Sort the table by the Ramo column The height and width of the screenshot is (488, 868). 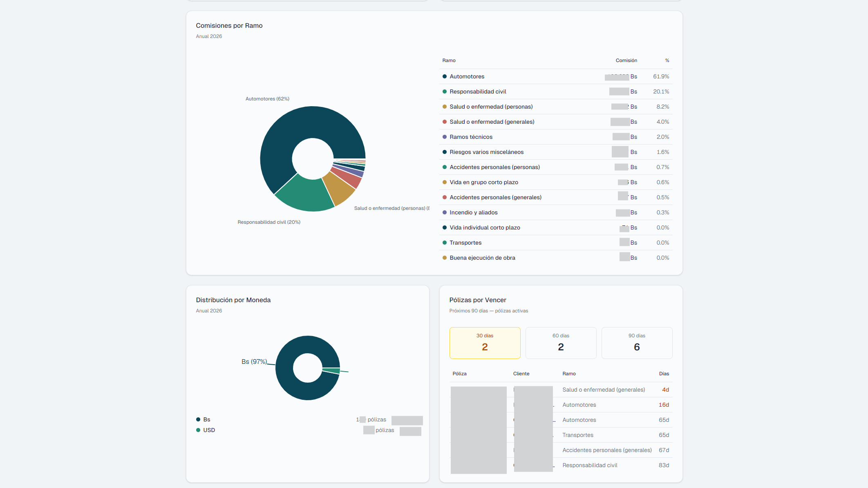pos(449,60)
